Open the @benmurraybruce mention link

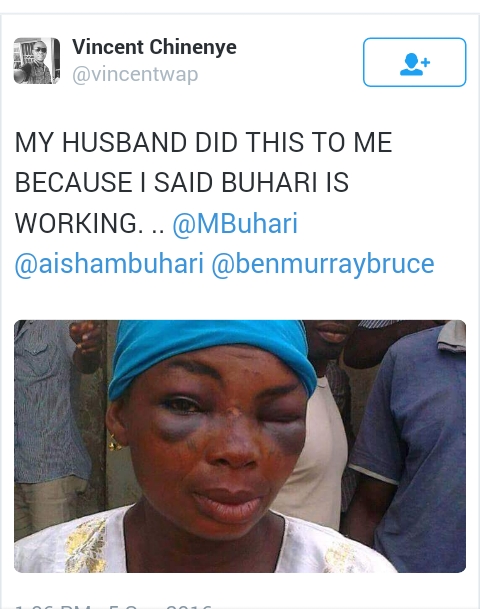[323, 264]
